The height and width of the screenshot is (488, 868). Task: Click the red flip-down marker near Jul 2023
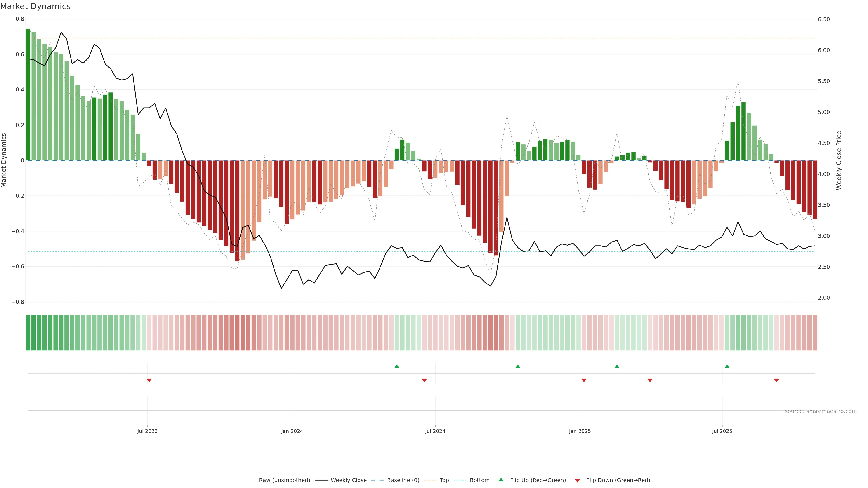149,380
